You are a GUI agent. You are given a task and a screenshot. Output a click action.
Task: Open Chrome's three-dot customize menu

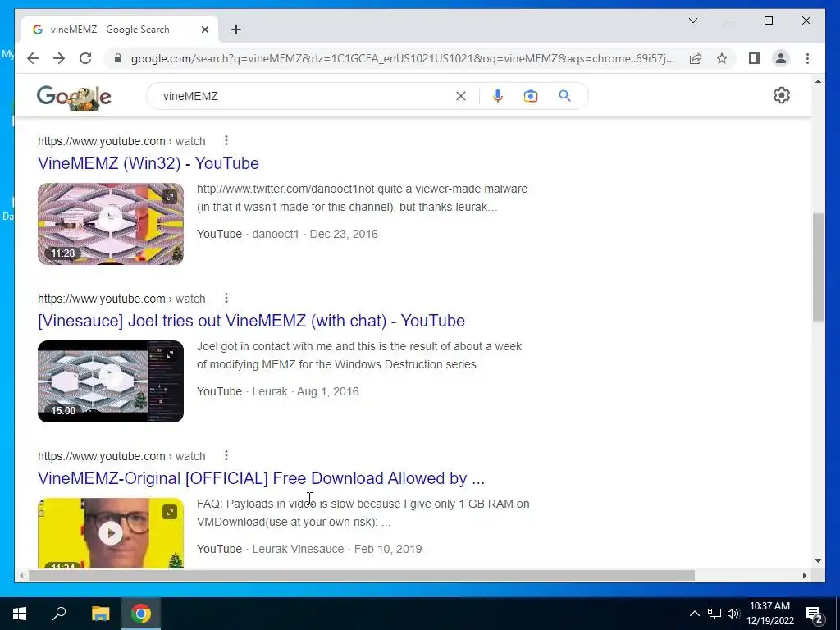pyautogui.click(x=807, y=58)
